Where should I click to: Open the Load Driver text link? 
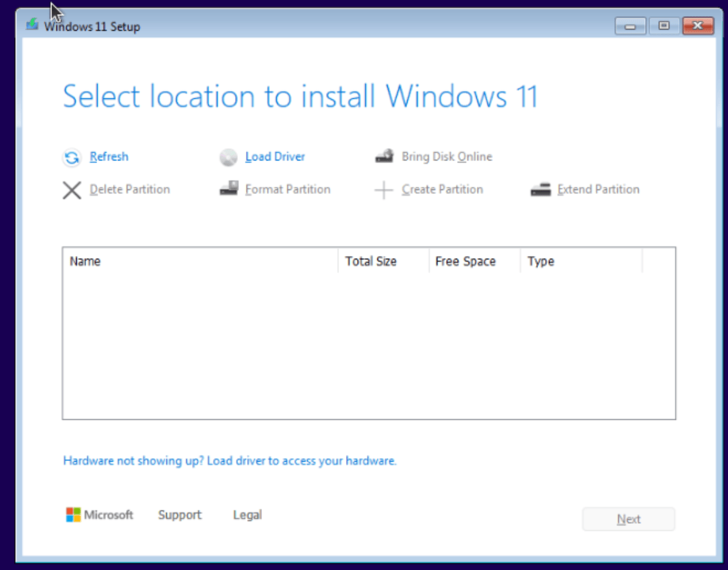point(275,157)
